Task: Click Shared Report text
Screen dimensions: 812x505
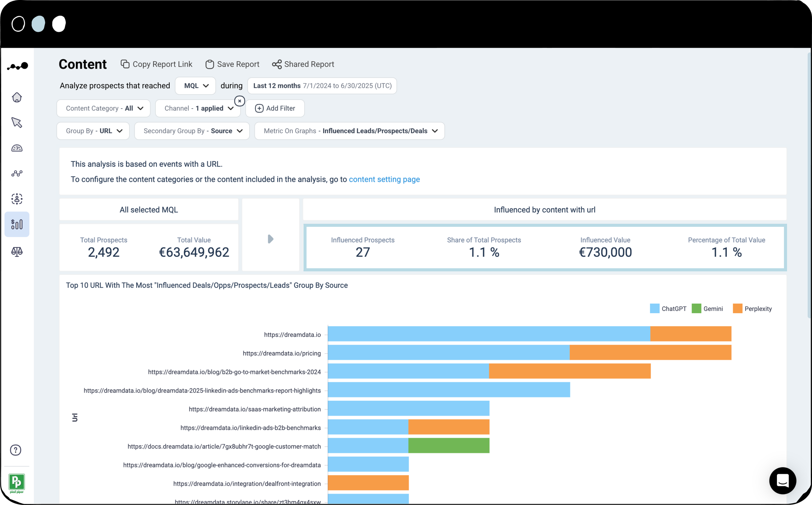Action: [x=309, y=64]
